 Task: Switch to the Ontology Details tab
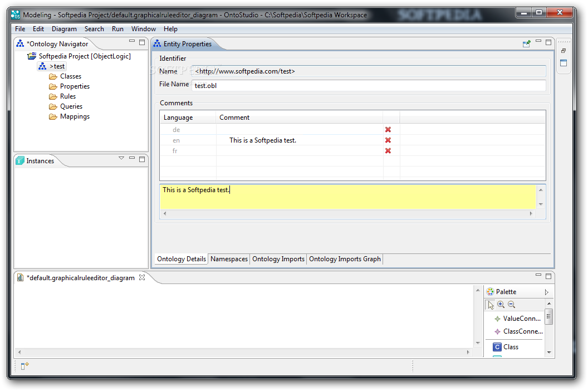click(182, 259)
